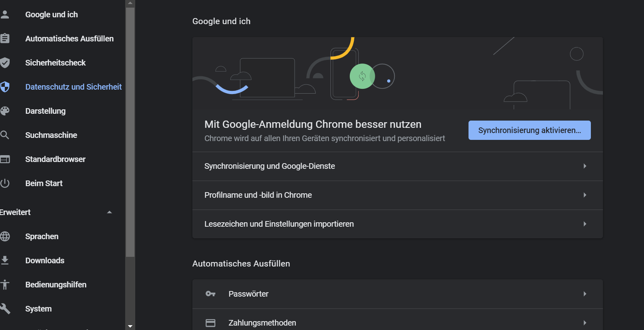Click the Google und ich page heading
This screenshot has width=644, height=330.
(x=221, y=21)
